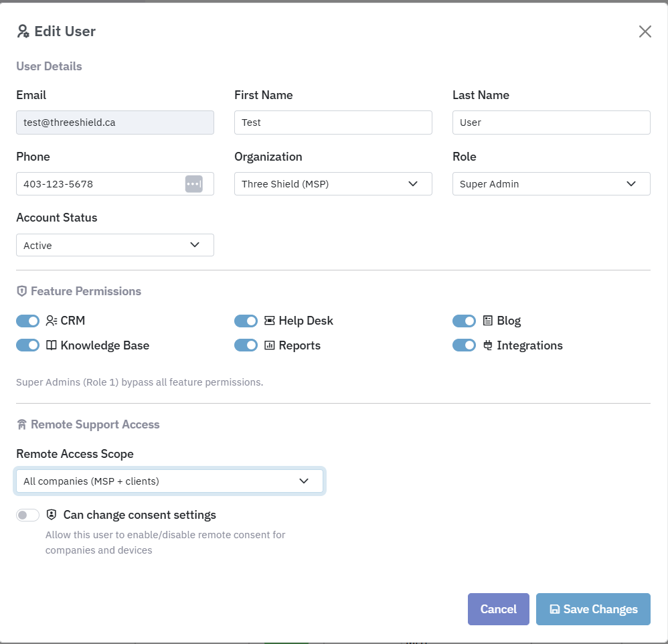Click the Knowledge Base book icon
The width and height of the screenshot is (668, 644).
pyautogui.click(x=52, y=345)
